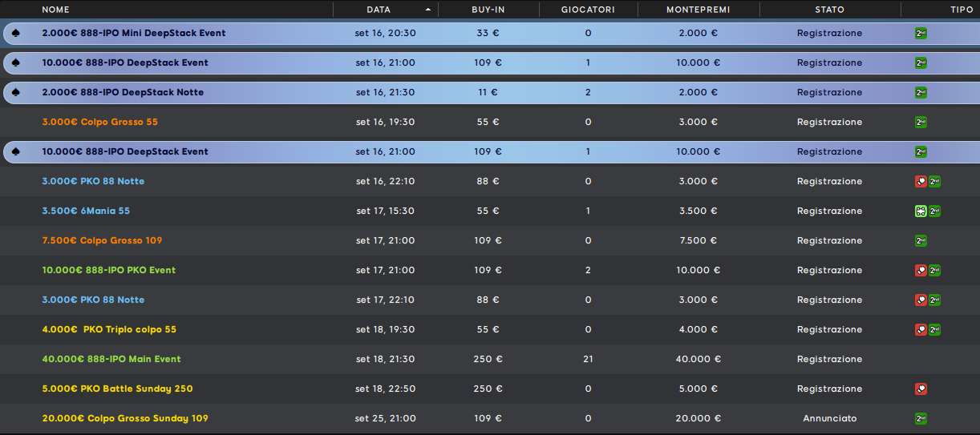Open the 10.000€ 888-IPO PKO Event tournament
980x435 pixels.
(x=108, y=271)
